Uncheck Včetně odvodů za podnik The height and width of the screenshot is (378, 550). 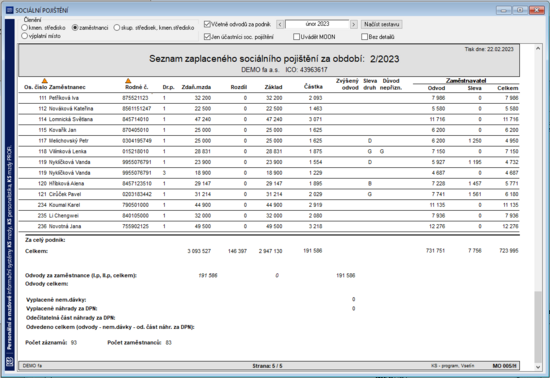(x=207, y=24)
